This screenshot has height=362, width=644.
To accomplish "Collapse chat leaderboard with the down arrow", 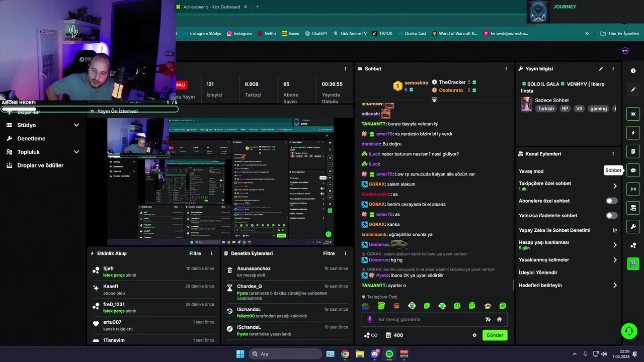I will [434, 100].
